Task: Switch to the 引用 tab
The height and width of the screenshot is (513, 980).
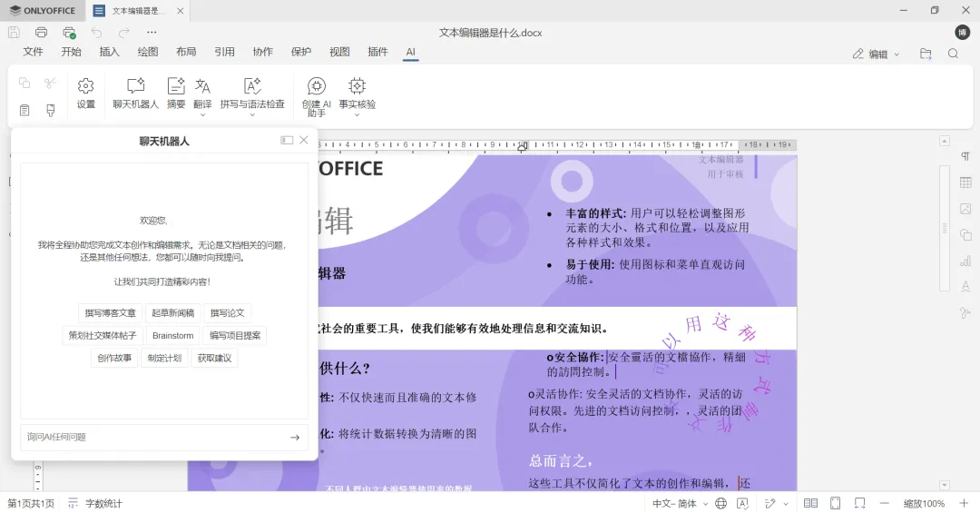Action: pyautogui.click(x=224, y=52)
